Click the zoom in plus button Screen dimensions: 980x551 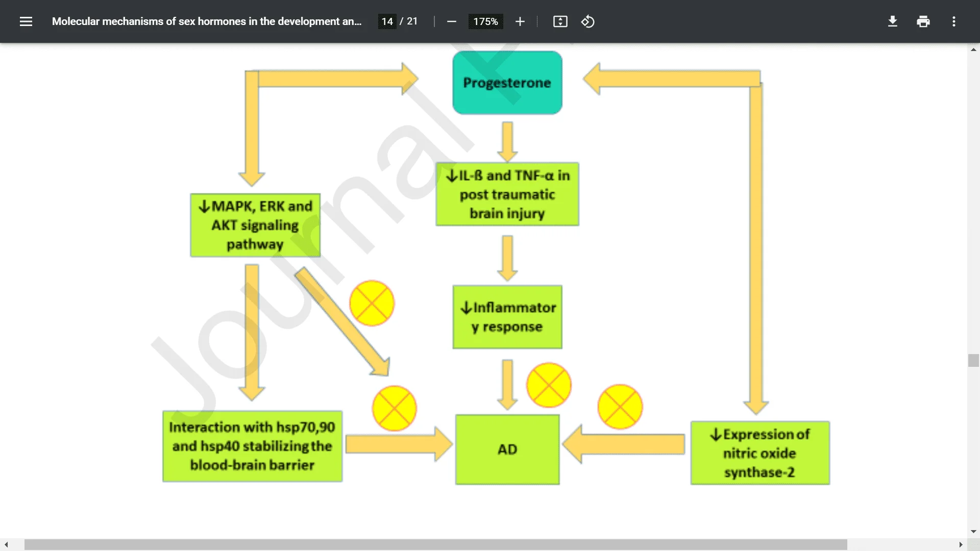(520, 21)
